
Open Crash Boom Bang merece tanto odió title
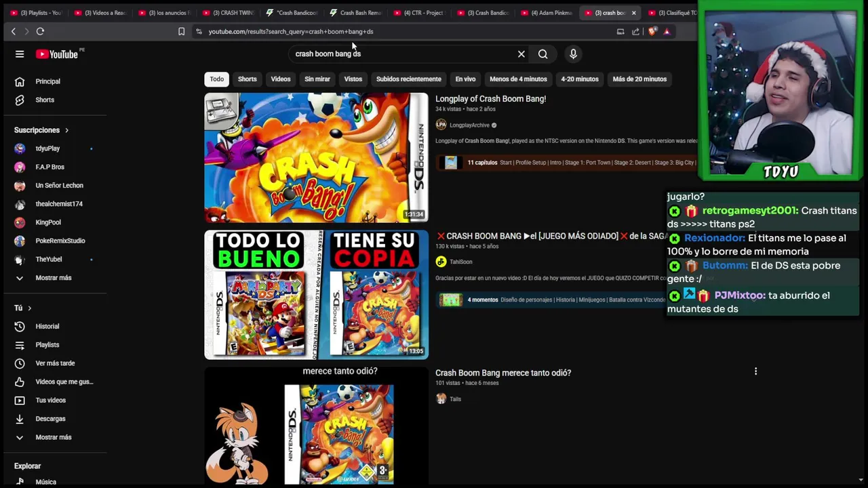pos(503,373)
